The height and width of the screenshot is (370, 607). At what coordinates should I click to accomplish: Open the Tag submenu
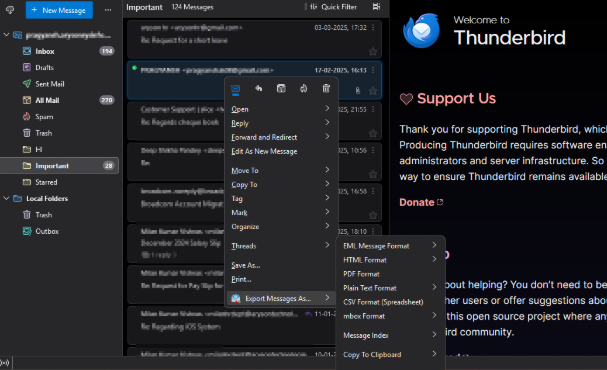tap(281, 199)
